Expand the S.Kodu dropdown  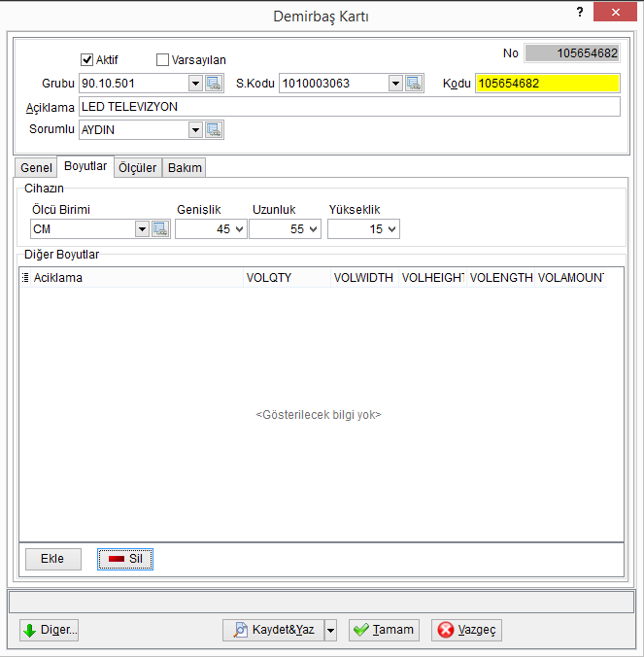click(395, 84)
